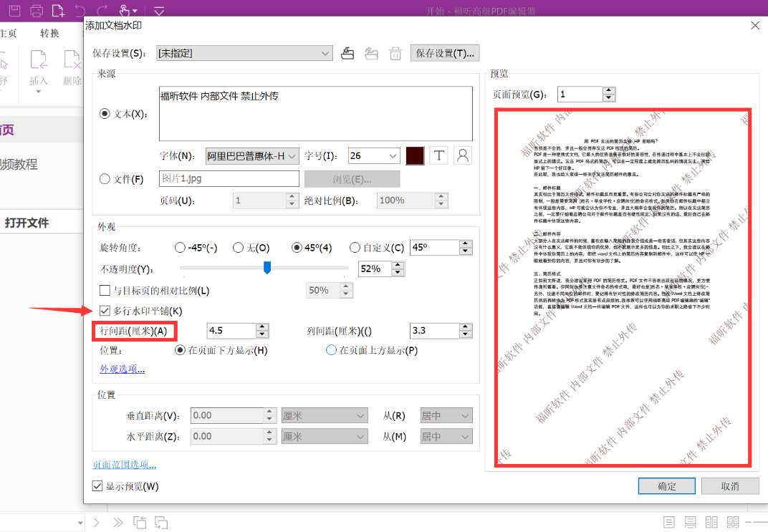Click the custom rotation angle field
Image resolution: width=768 pixels, height=532 pixels.
point(434,248)
